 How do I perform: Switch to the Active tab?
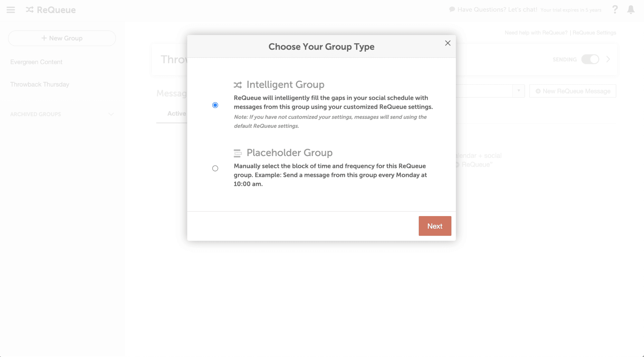coord(177,114)
